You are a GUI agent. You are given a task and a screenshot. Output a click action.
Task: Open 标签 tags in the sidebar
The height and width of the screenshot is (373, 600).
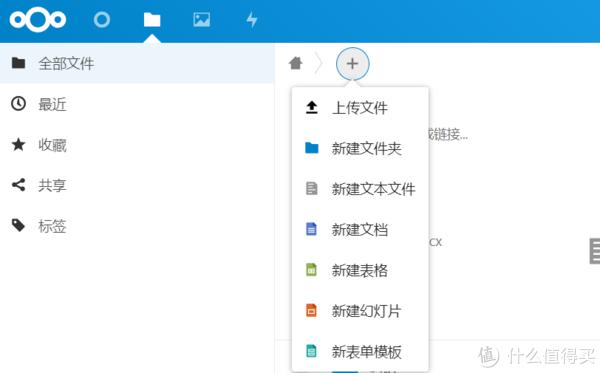pyautogui.click(x=137, y=226)
